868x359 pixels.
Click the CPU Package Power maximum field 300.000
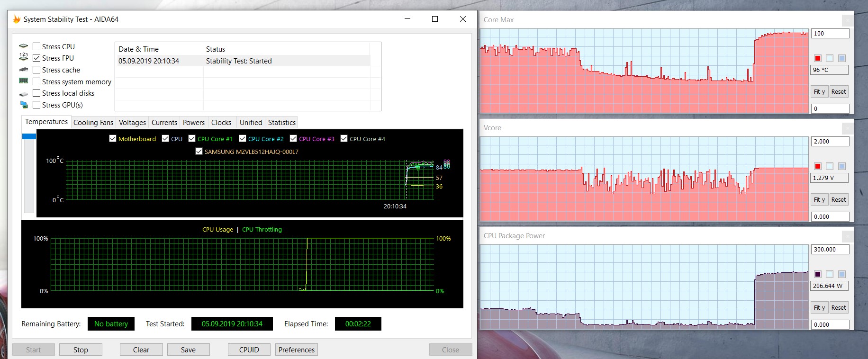tap(830, 249)
